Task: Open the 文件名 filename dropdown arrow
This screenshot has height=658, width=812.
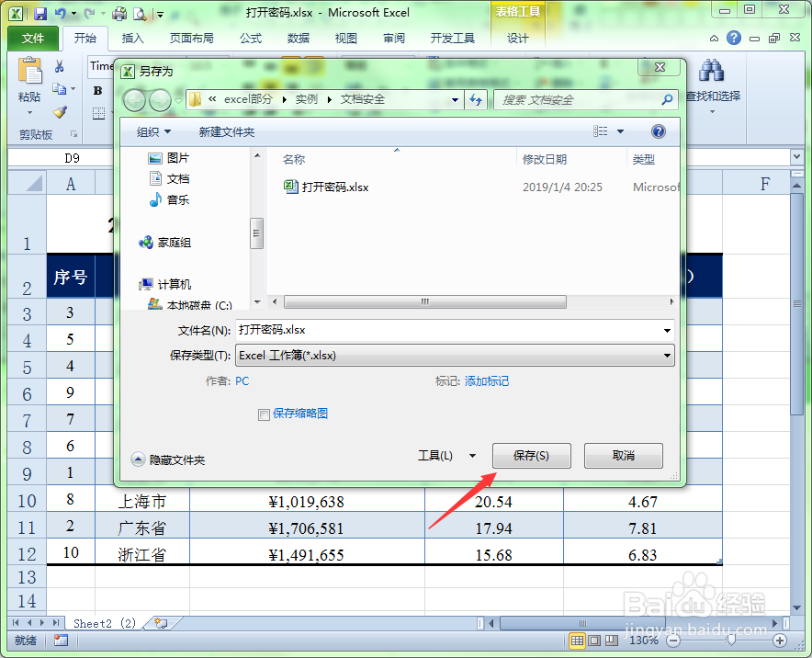Action: [669, 329]
